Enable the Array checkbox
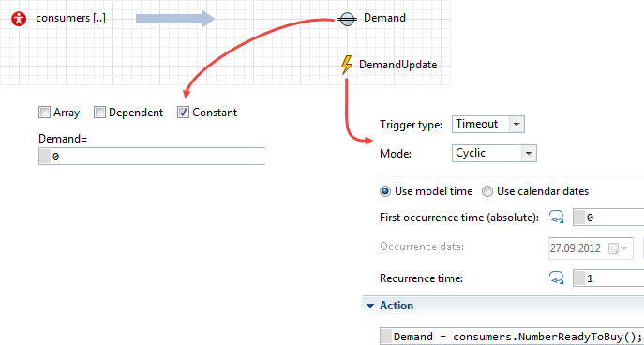 click(x=44, y=112)
